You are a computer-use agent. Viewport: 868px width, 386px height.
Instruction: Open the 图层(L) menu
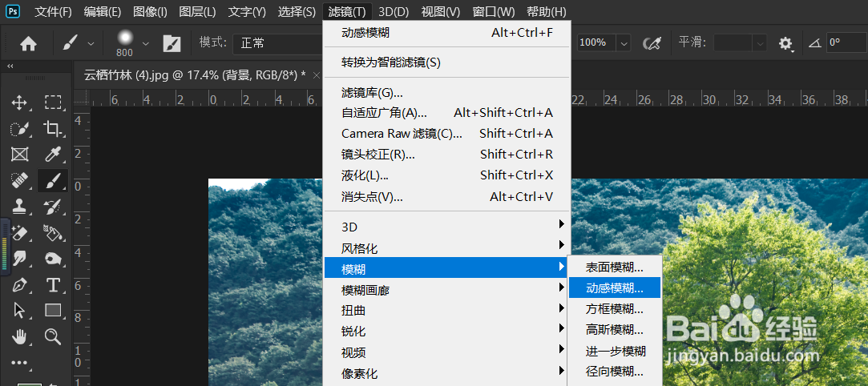[x=198, y=12]
